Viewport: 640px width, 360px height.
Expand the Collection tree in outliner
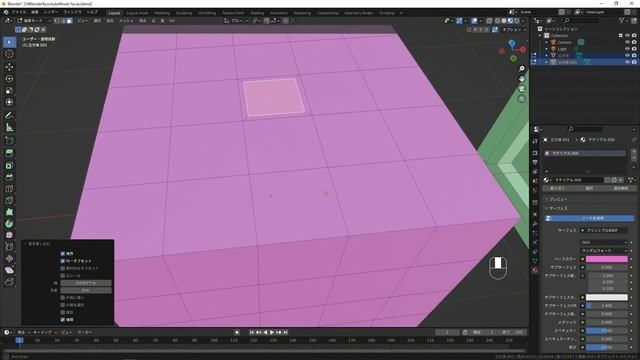coord(540,36)
